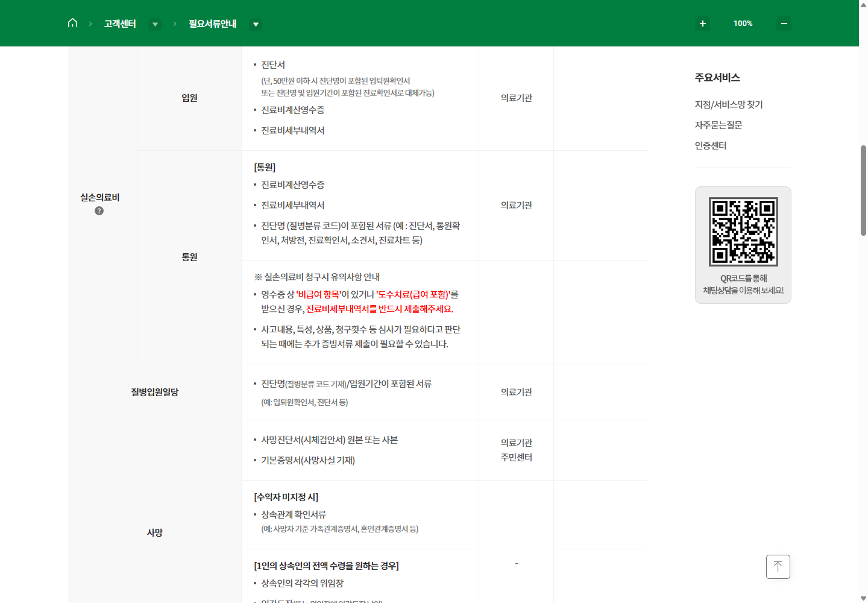Click the QR코드를 통해 caption text
The image size is (868, 603).
744,278
